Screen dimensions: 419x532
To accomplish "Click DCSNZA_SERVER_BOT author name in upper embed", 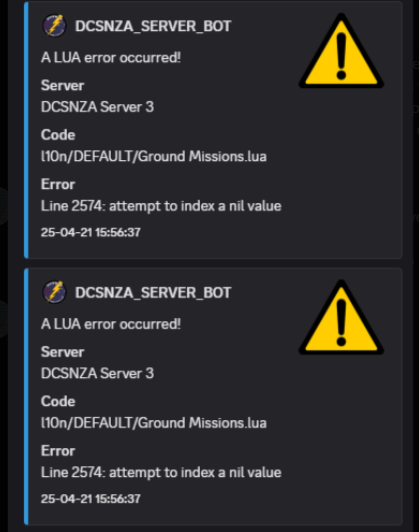I will click(153, 26).
